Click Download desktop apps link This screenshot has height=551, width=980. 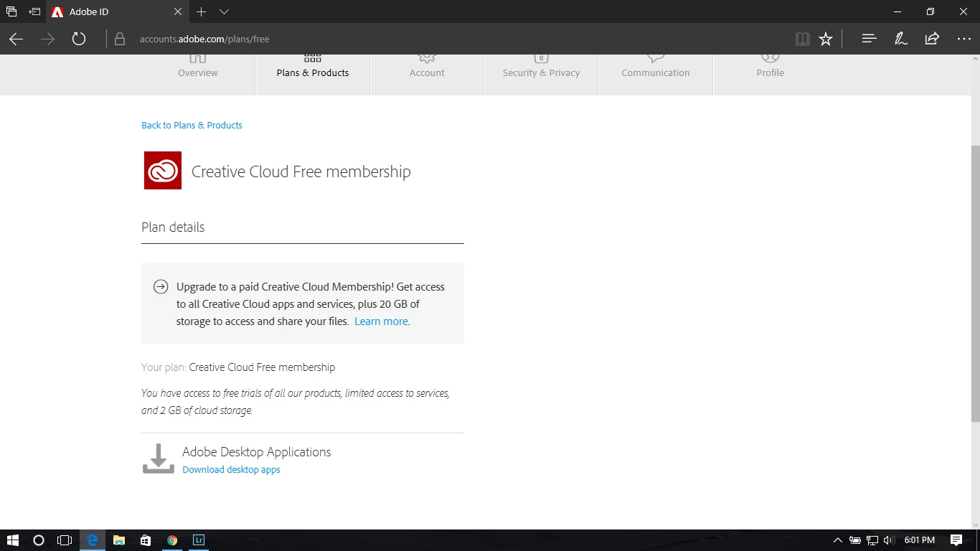pyautogui.click(x=231, y=470)
